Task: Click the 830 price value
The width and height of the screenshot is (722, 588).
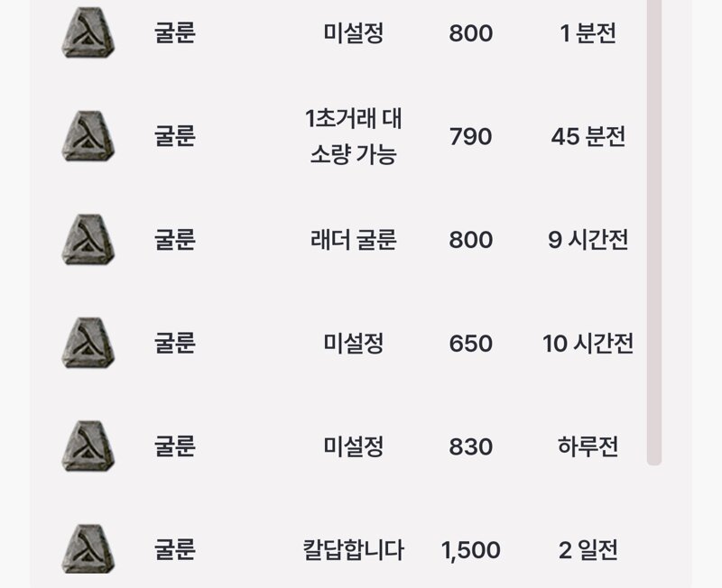Action: point(470,446)
